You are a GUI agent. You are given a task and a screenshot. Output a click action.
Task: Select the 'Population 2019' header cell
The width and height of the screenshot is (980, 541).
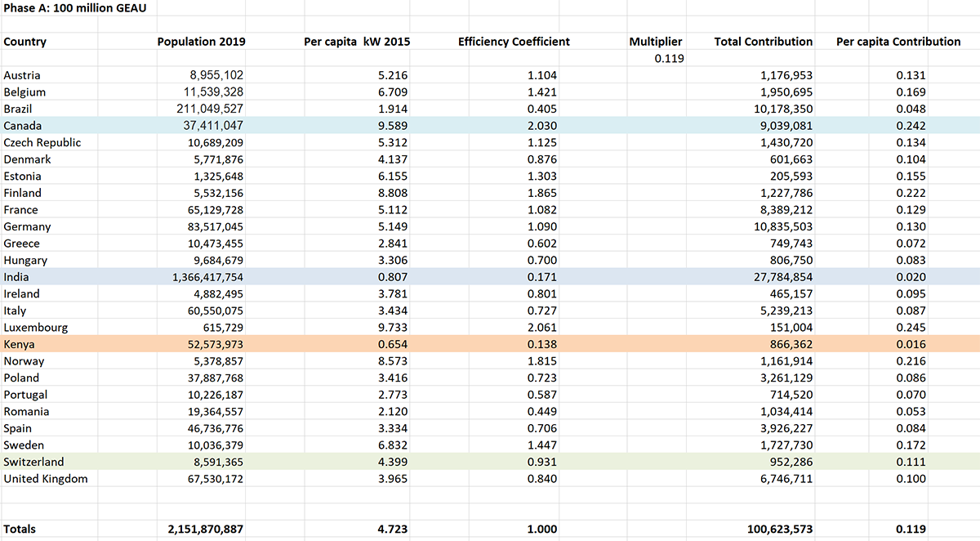click(x=201, y=42)
